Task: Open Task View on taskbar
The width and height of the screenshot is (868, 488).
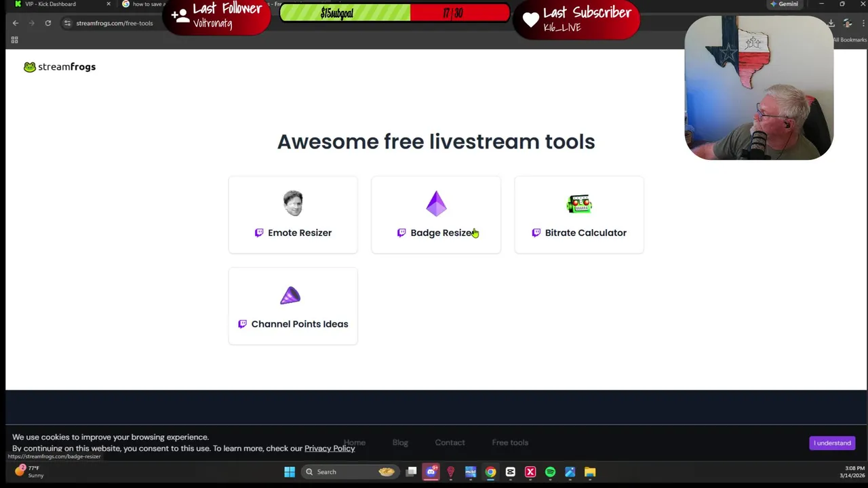Action: 412,472
